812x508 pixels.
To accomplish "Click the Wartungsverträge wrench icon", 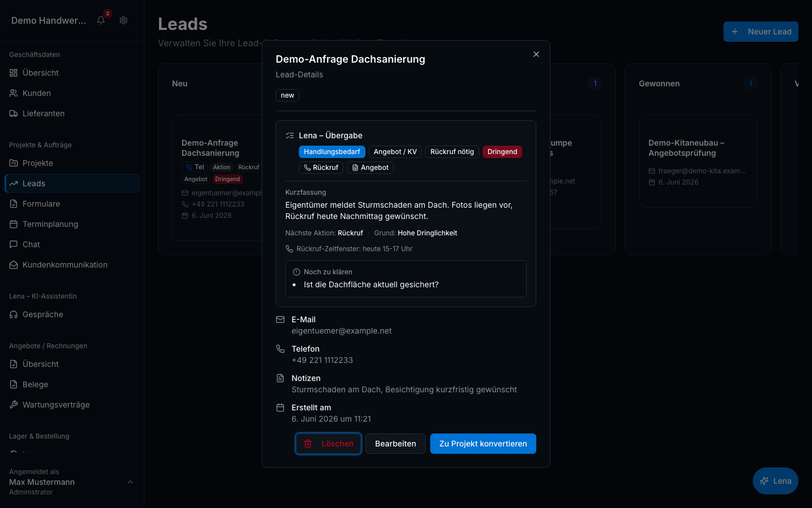I will 14,405.
